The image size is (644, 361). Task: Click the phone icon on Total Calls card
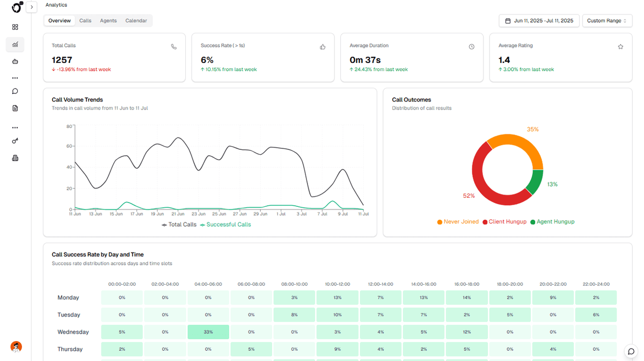[x=173, y=47]
